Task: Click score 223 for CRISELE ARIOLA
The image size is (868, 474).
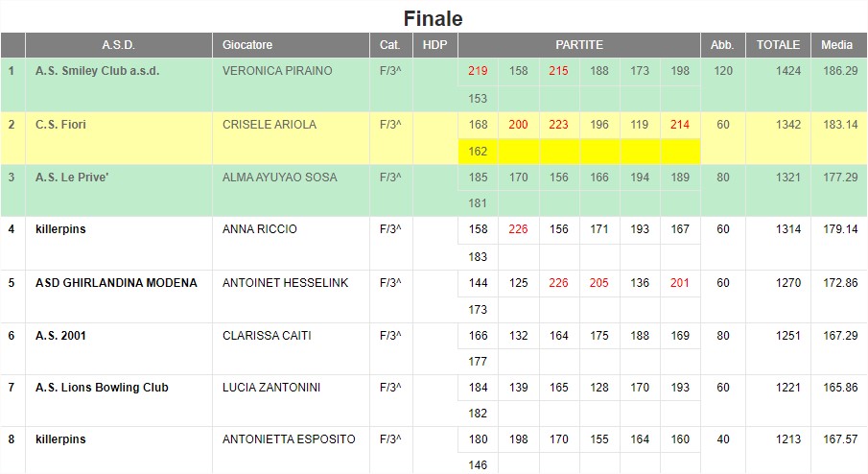Action: tap(558, 125)
